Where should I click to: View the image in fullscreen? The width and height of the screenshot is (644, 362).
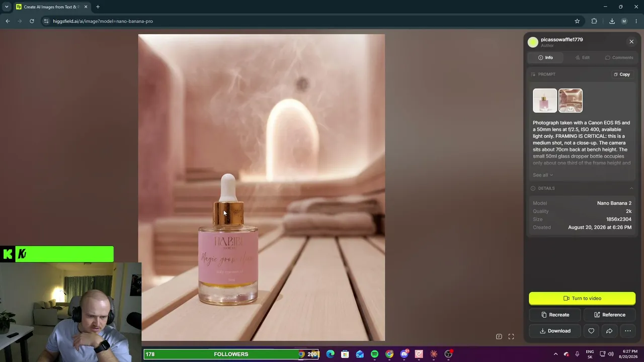(x=511, y=337)
